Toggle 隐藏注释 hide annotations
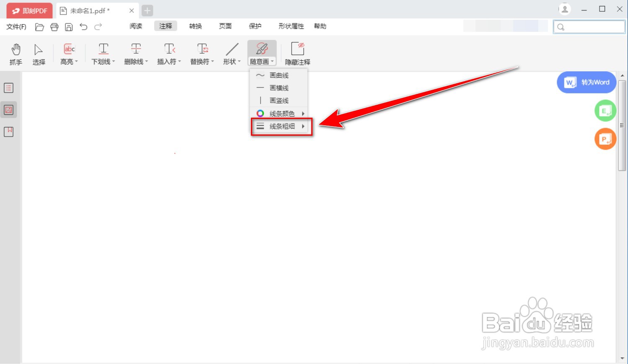This screenshot has height=364, width=628. click(x=297, y=54)
